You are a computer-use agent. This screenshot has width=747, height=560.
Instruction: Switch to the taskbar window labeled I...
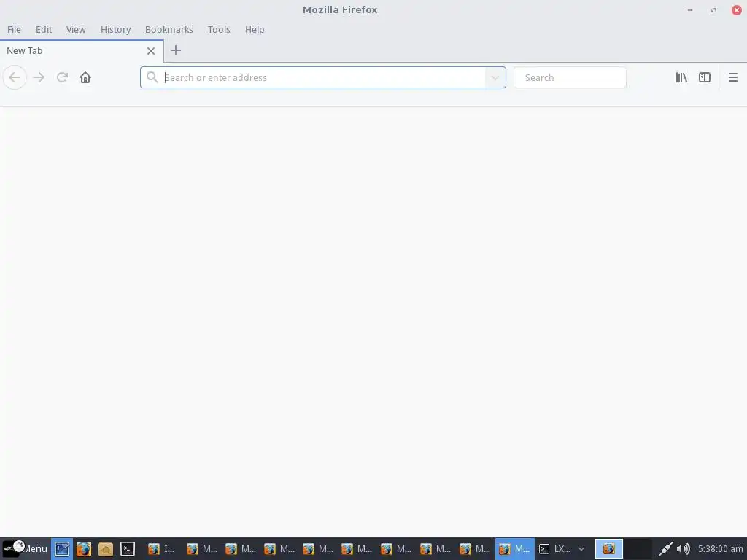[x=161, y=549]
